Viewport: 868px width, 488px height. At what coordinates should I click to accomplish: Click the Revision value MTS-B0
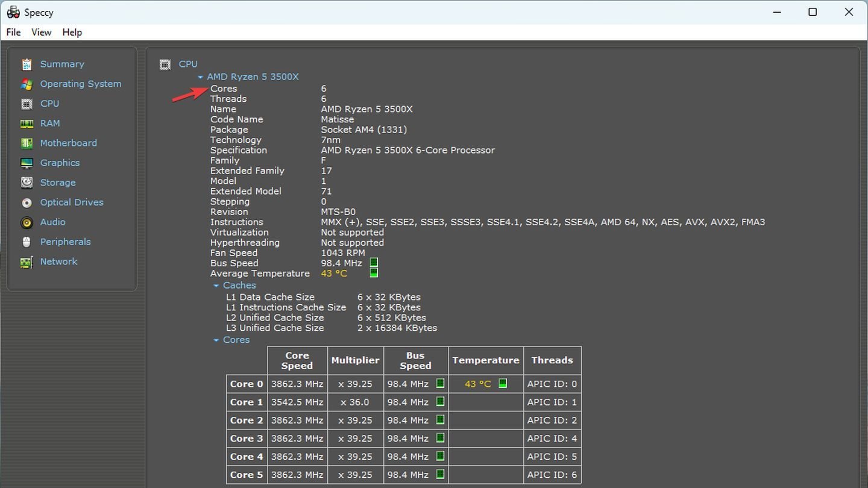[x=338, y=211]
